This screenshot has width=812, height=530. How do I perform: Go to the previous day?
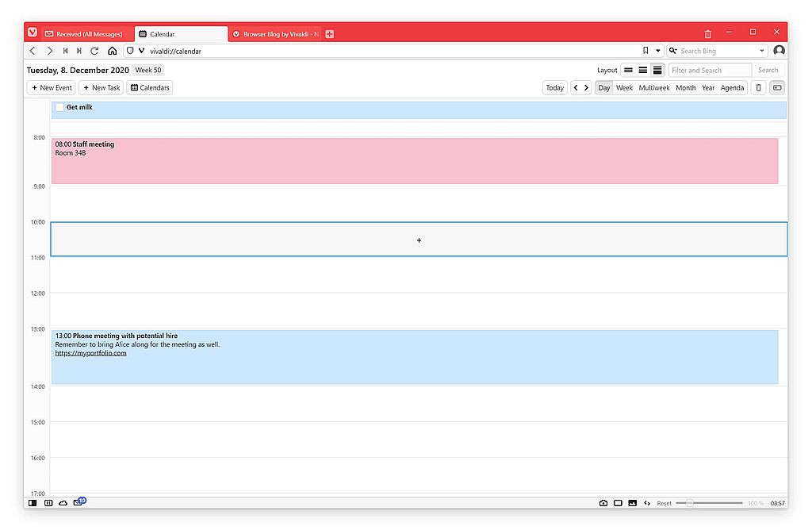[x=576, y=87]
